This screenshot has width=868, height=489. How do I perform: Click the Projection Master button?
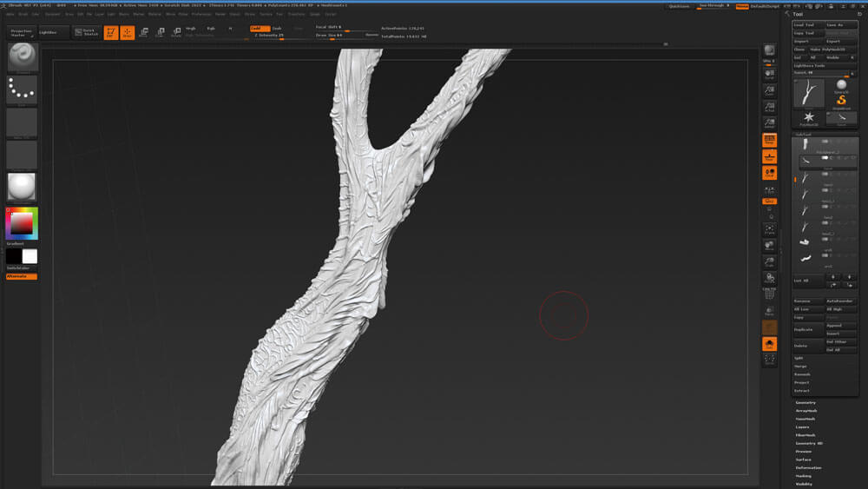pyautogui.click(x=22, y=33)
